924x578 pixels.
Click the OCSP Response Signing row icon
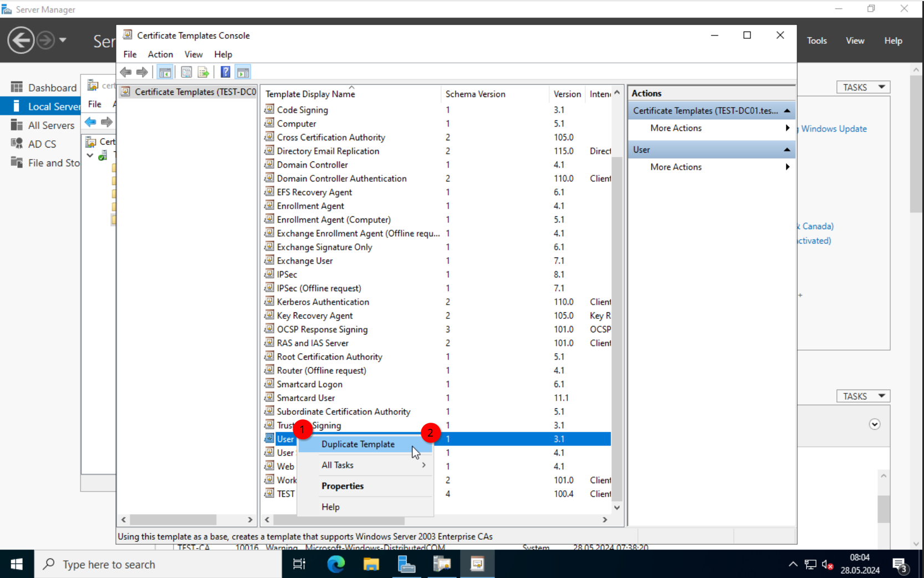269,329
